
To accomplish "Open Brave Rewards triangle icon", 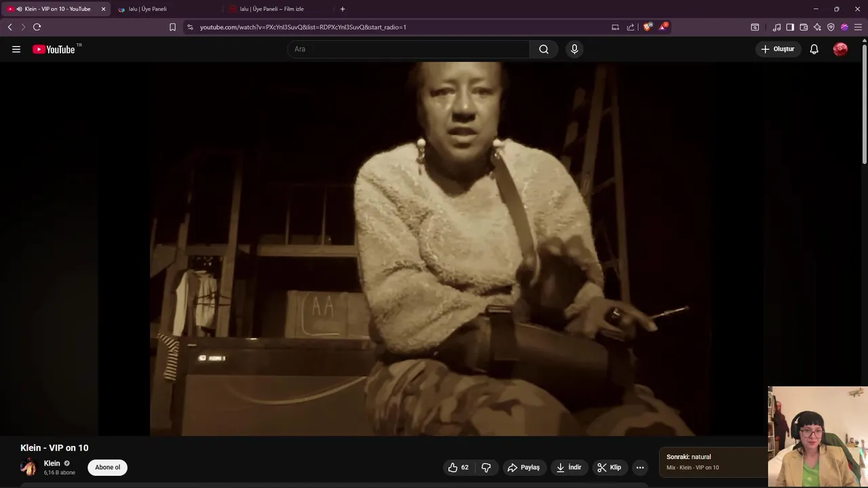I will click(663, 27).
